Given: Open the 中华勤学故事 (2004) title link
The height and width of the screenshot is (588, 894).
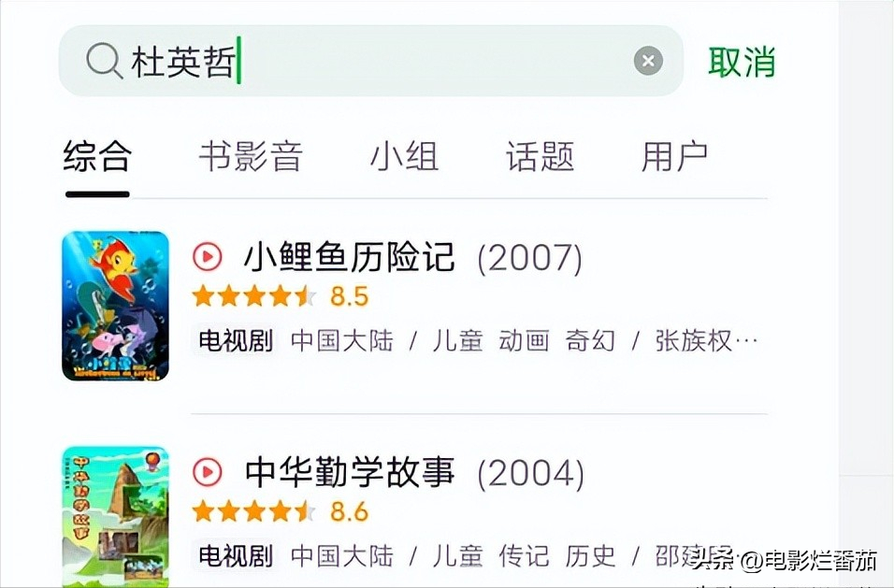Looking at the screenshot, I should [x=414, y=473].
